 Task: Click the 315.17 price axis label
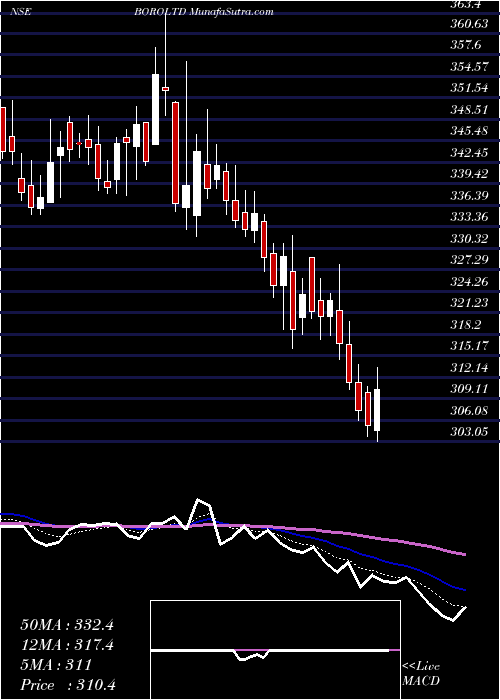[x=469, y=346]
